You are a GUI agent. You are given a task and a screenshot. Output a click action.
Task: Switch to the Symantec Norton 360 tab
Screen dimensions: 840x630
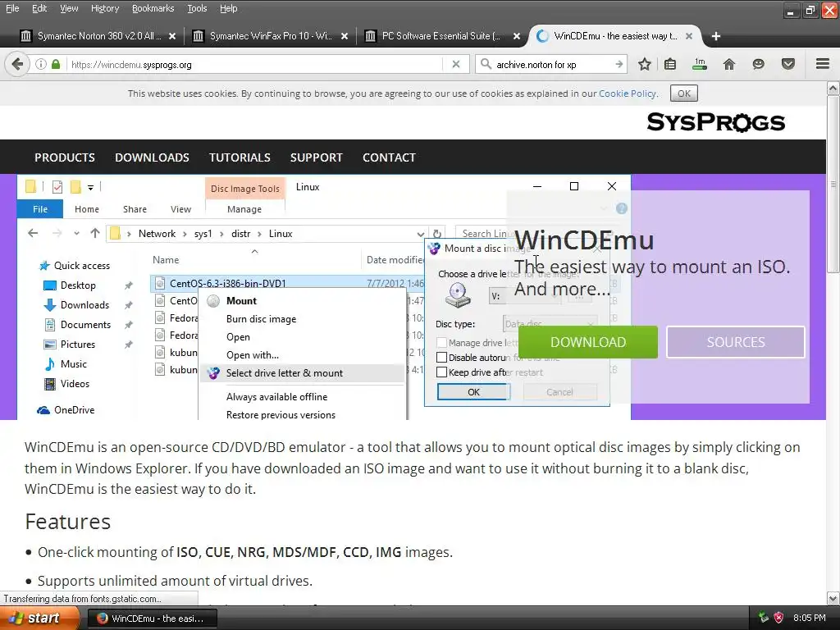[x=98, y=36]
